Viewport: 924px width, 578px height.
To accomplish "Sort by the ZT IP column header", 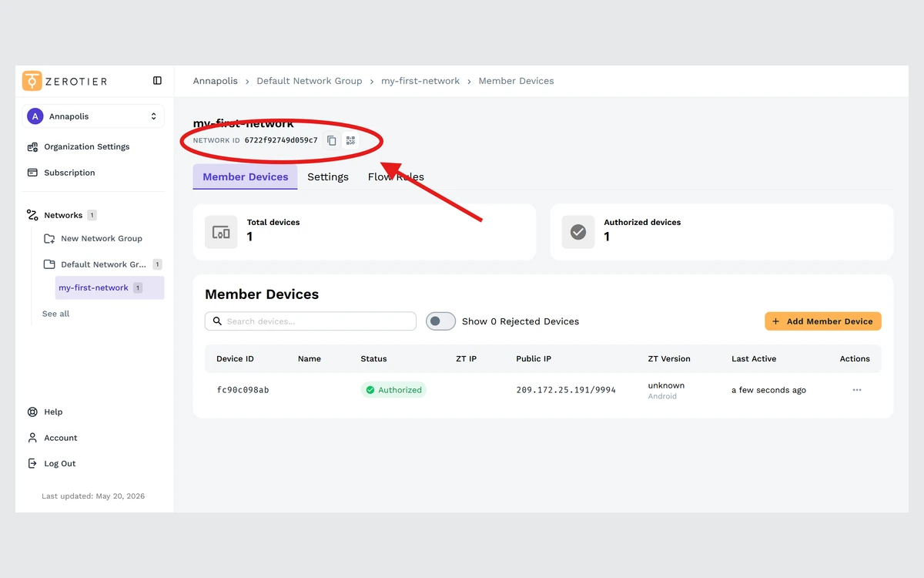I will [x=467, y=359].
